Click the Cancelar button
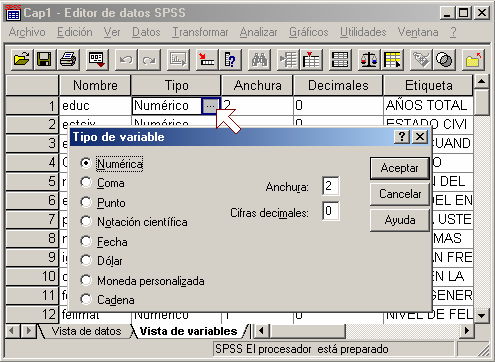The image size is (495, 362). coord(400,194)
